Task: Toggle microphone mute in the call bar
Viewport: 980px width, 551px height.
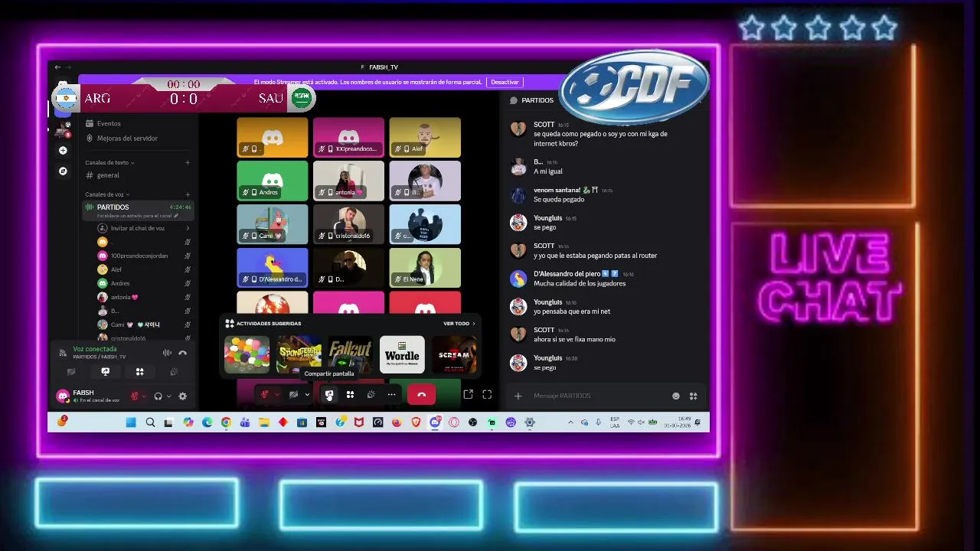Action: [266, 395]
